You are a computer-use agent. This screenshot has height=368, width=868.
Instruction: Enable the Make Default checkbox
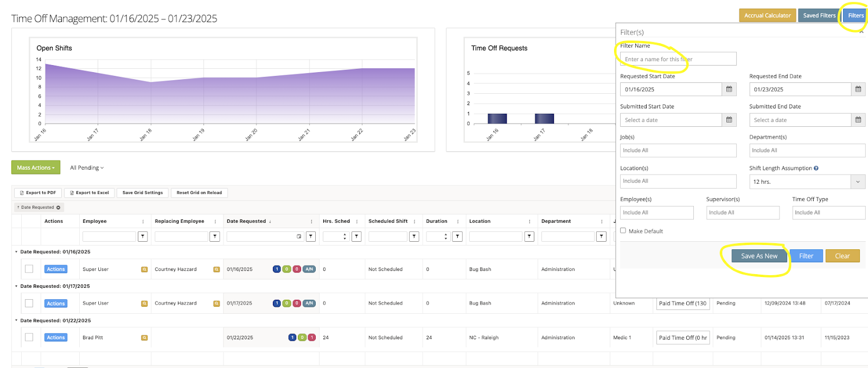(623, 231)
